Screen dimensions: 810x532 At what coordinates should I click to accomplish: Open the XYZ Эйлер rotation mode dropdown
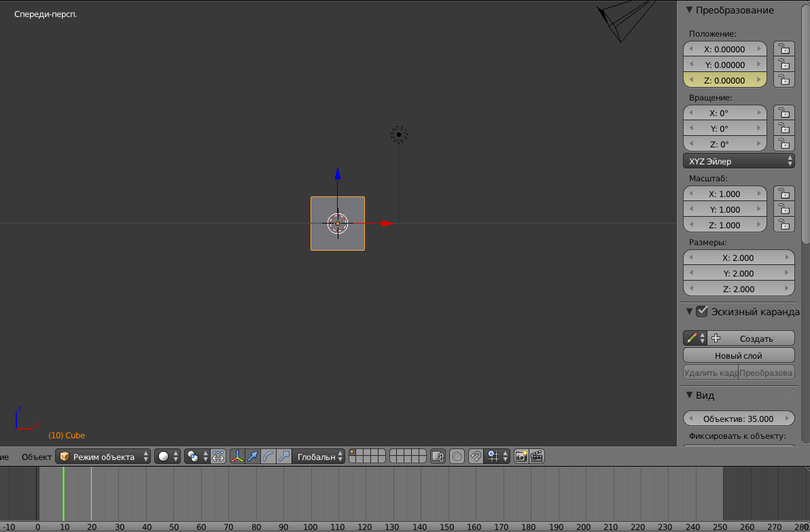pos(738,161)
